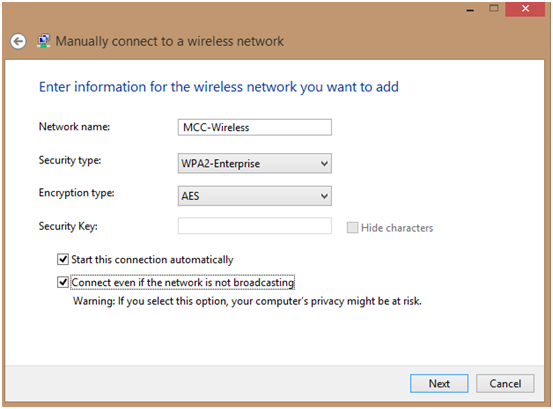Viewport: 553px width, 409px height.
Task: Maximize the wizard window
Action: [494, 8]
